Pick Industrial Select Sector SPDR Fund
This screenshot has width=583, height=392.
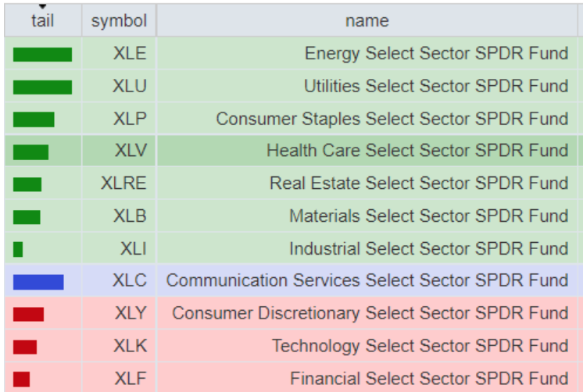pyautogui.click(x=428, y=249)
